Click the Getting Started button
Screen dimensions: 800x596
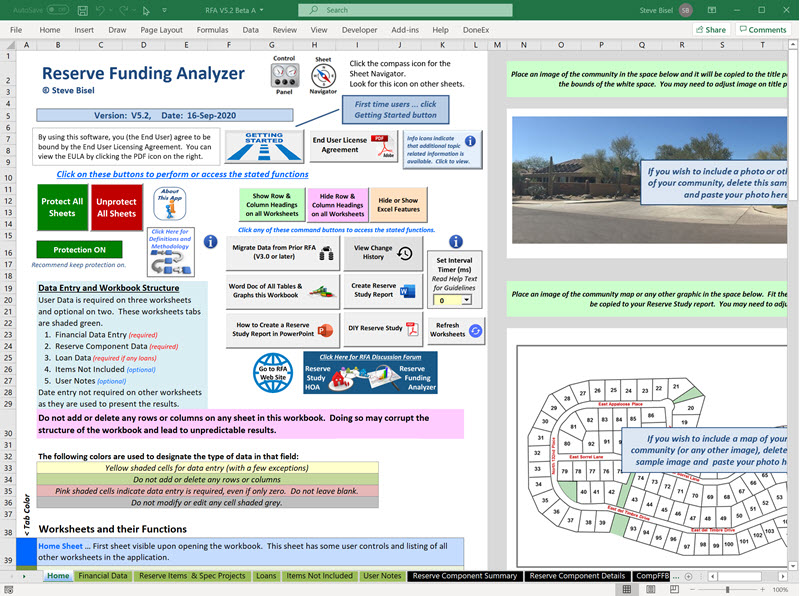coord(263,145)
